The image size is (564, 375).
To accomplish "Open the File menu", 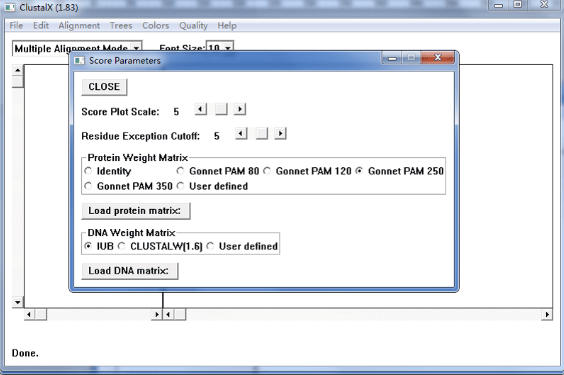I will [x=16, y=26].
